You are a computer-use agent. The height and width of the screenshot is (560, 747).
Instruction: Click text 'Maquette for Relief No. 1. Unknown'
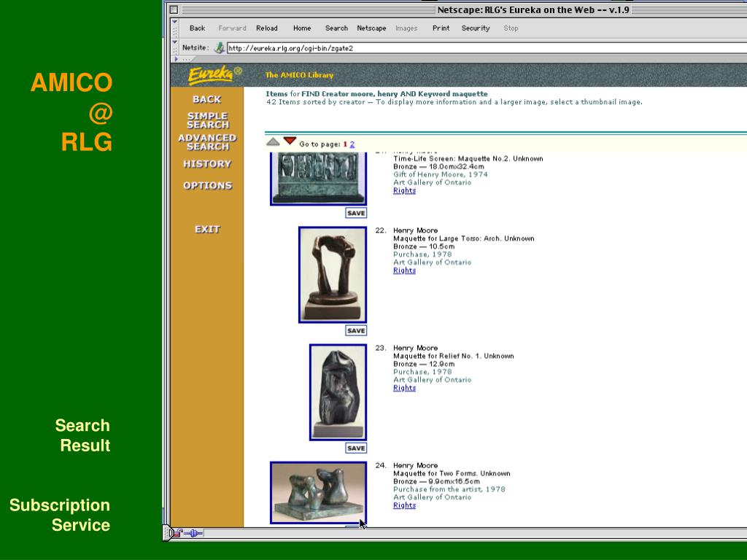[x=454, y=356]
